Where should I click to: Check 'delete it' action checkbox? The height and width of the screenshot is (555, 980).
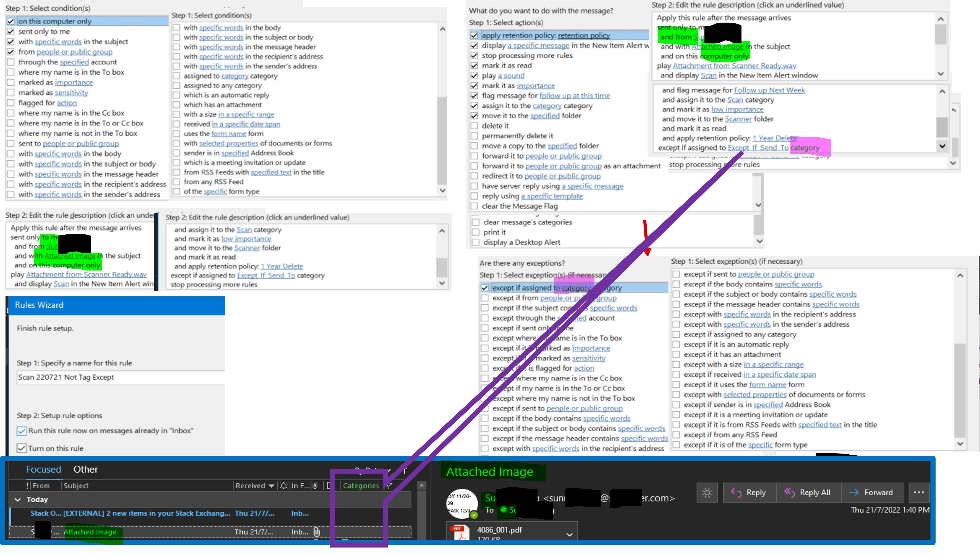pyautogui.click(x=474, y=126)
